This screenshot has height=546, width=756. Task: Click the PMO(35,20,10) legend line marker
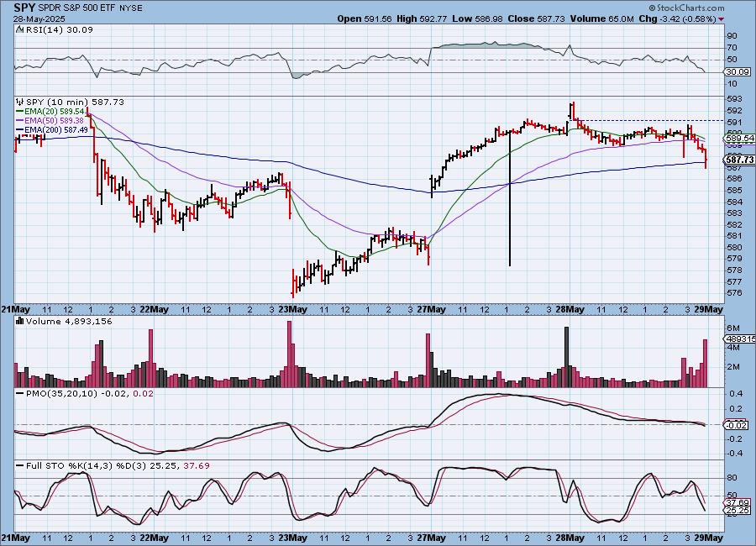[20, 394]
